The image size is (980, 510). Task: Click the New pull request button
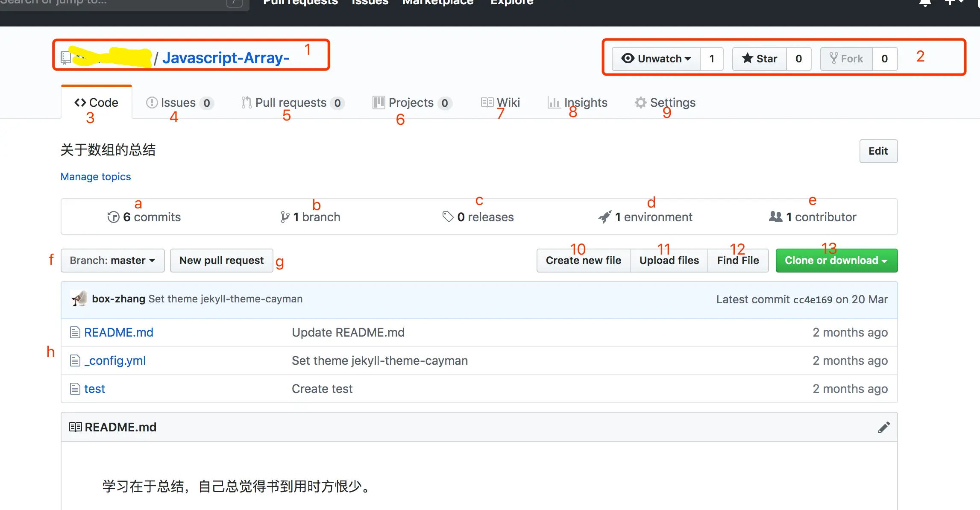point(221,261)
